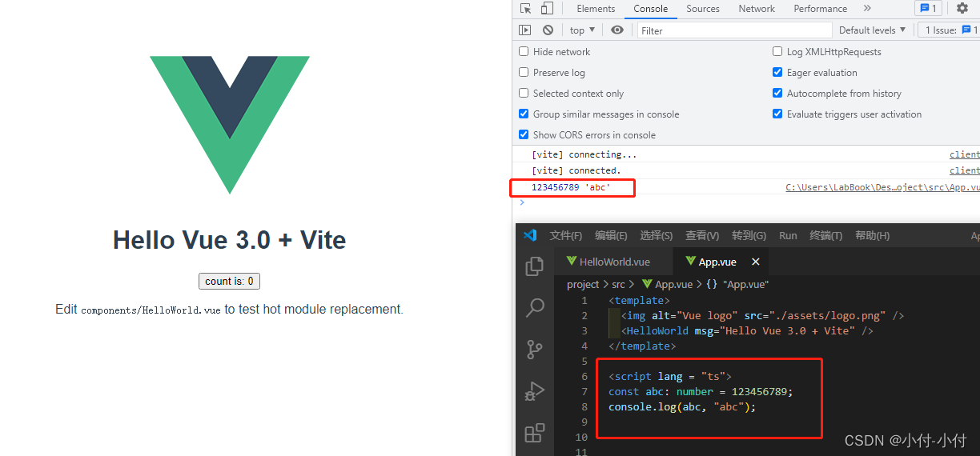Open the Extensions icon in VS Code

pos(535,433)
